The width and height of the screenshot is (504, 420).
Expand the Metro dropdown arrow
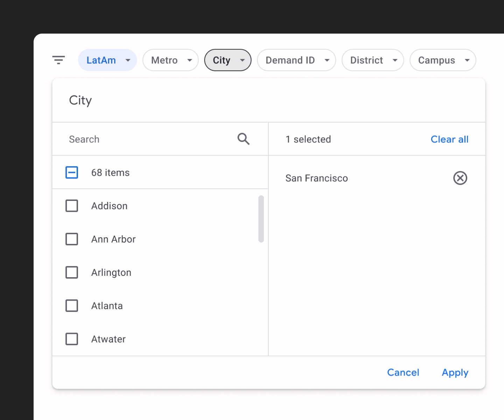coord(190,60)
